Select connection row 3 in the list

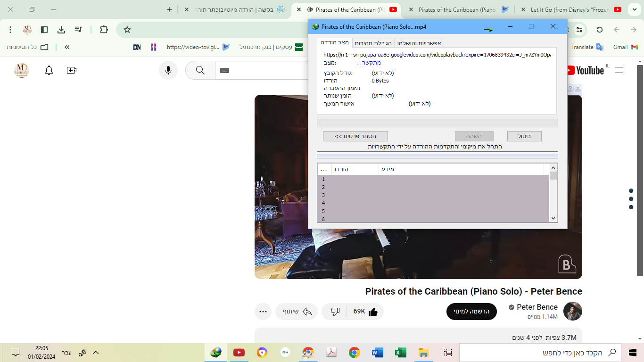433,195
